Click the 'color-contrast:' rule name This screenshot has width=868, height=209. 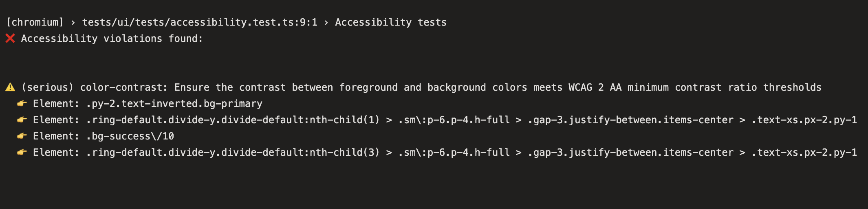[124, 87]
